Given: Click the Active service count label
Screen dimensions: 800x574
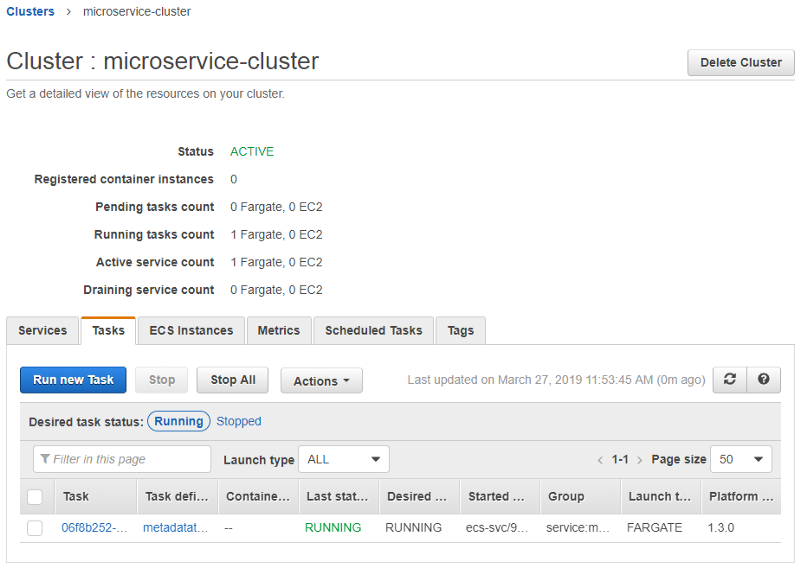Looking at the screenshot, I should click(x=155, y=262).
